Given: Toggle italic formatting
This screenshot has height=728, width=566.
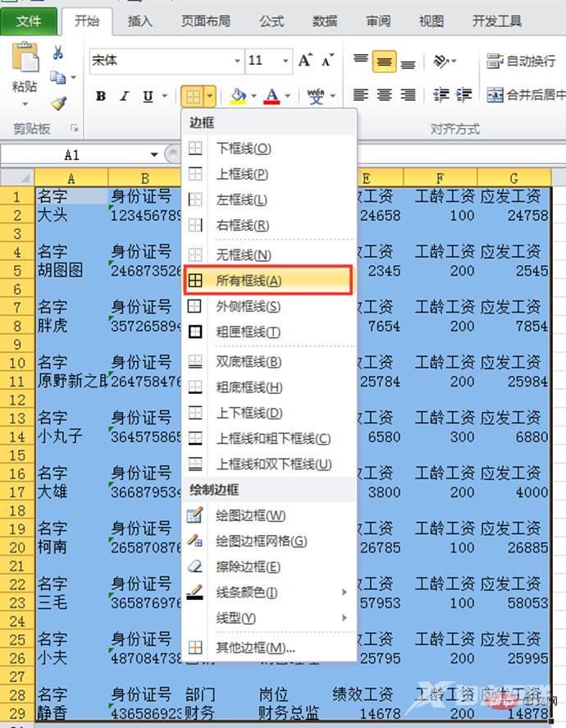Looking at the screenshot, I should (x=125, y=97).
